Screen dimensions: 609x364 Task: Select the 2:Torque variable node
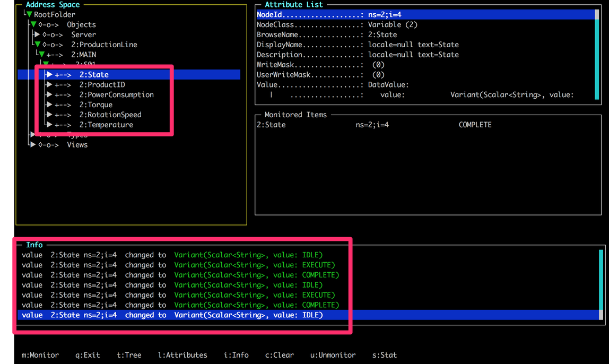pyautogui.click(x=95, y=105)
